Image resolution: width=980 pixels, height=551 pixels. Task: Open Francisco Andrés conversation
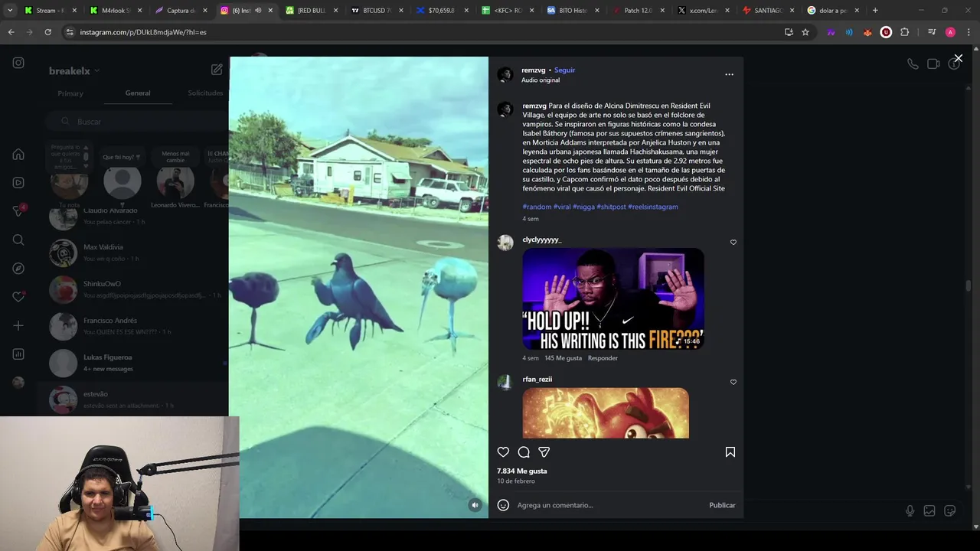(134, 326)
